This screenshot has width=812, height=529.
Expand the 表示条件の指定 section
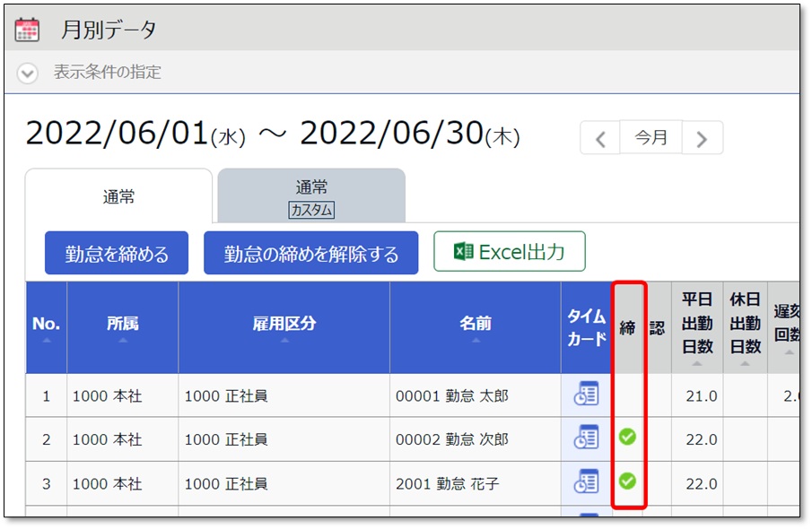click(x=28, y=73)
